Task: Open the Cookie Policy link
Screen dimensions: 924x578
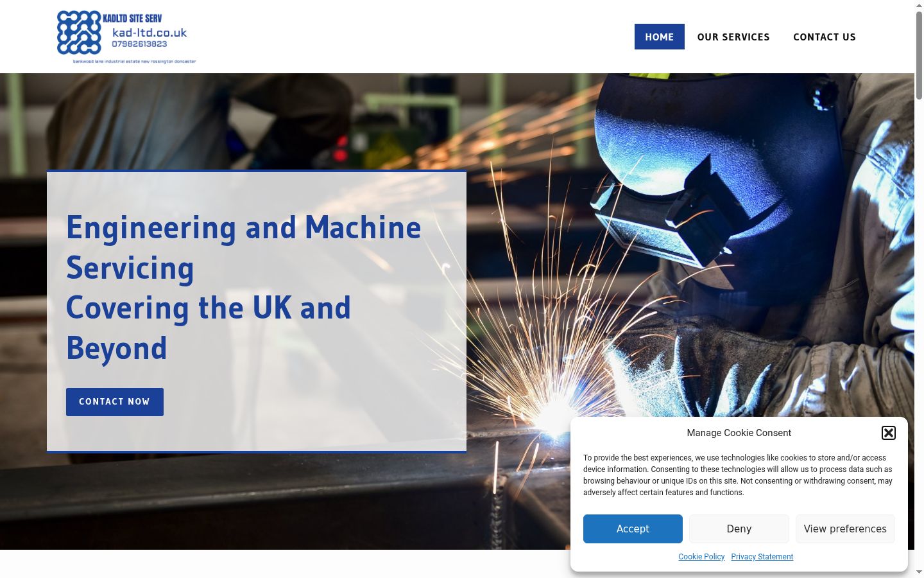Action: 701,557
